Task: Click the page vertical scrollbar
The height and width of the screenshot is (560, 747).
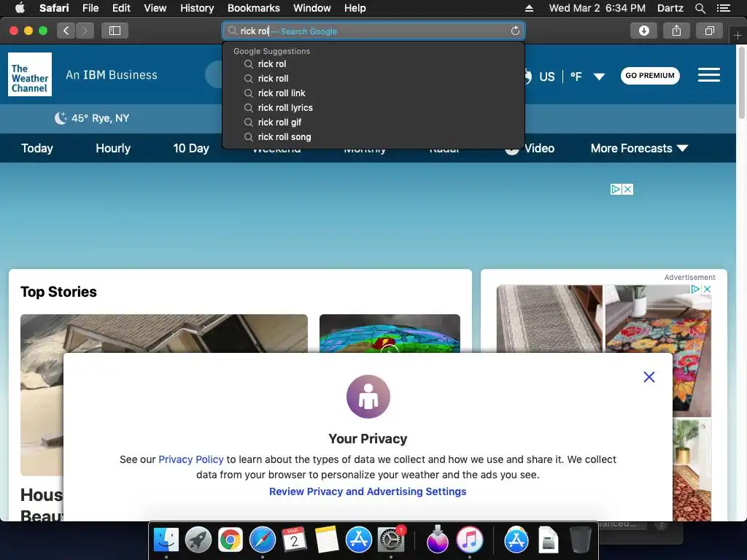Action: (x=741, y=83)
